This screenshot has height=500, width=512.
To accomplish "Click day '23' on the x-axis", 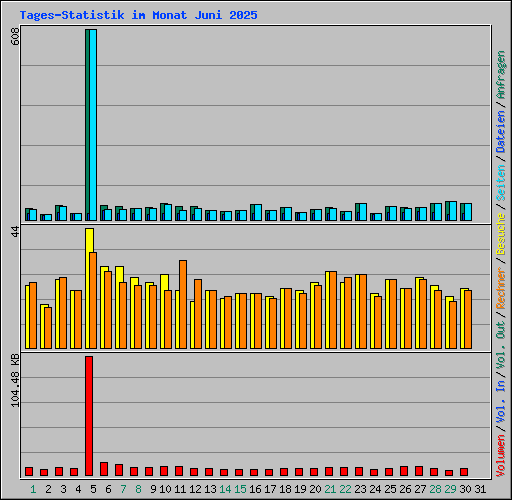I will pyautogui.click(x=360, y=489).
